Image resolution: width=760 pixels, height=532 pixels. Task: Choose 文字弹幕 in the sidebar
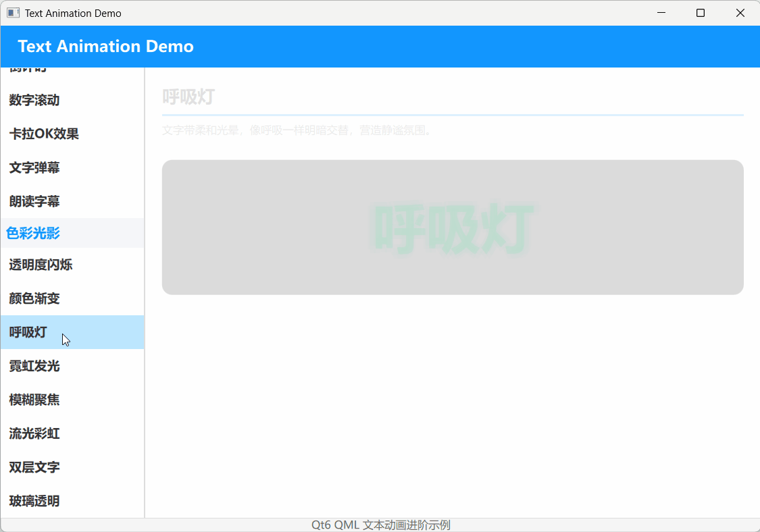click(x=72, y=167)
